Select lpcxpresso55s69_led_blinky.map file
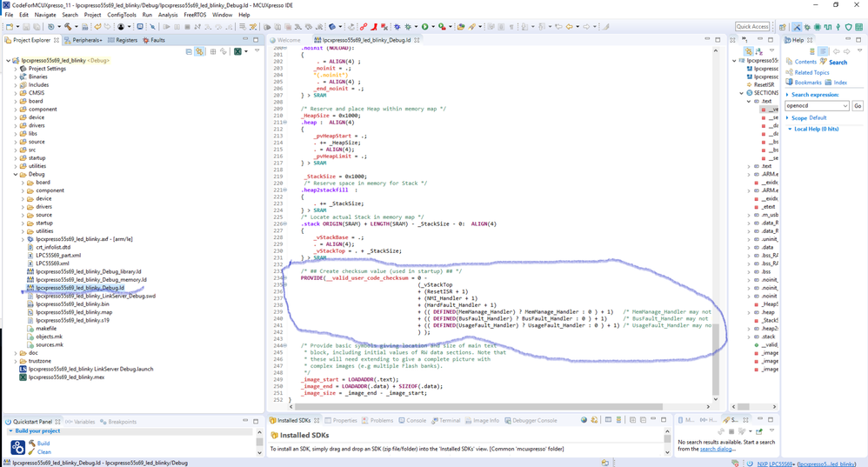This screenshot has height=467, width=868. click(74, 312)
